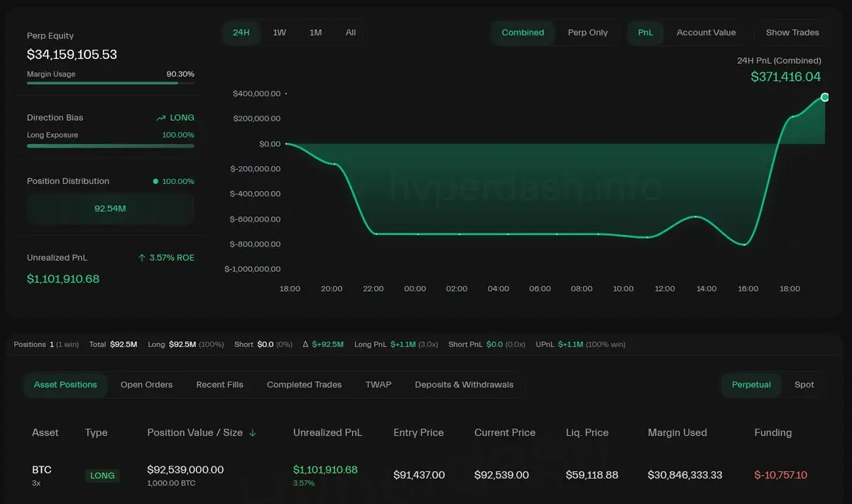Click the 1,000.00 BTC size text

pos(171,483)
